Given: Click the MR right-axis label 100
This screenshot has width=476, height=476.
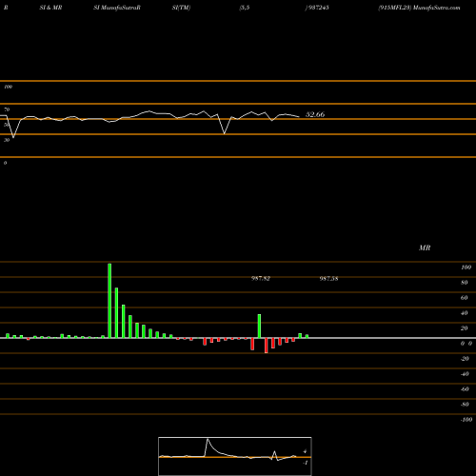Looking at the screenshot, I should click(x=466, y=268).
